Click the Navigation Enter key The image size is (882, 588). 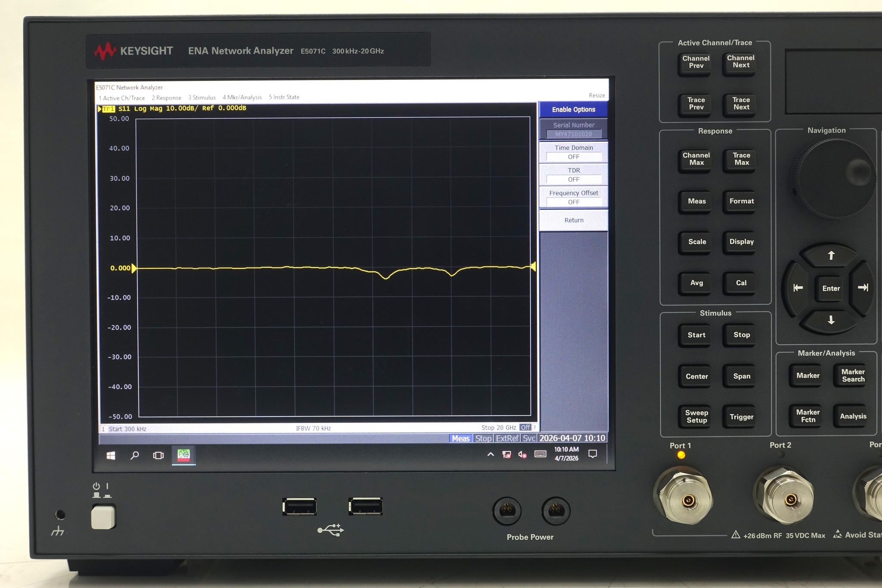click(x=831, y=288)
